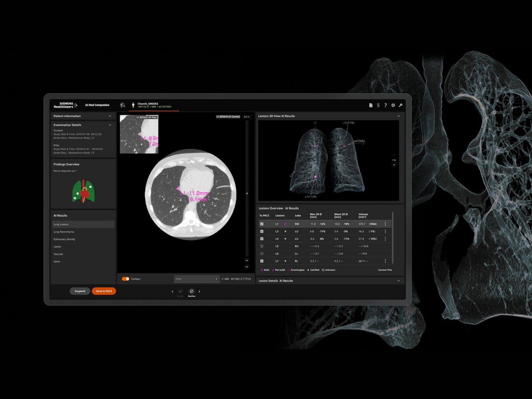Image resolution: width=532 pixels, height=399 pixels.
Task: Toggle the Contour switch
Action: pos(126,279)
